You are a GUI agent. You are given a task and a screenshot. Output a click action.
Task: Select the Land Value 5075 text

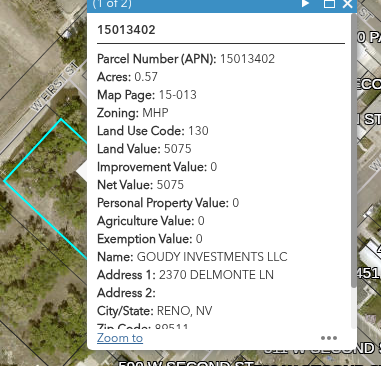[144, 149]
